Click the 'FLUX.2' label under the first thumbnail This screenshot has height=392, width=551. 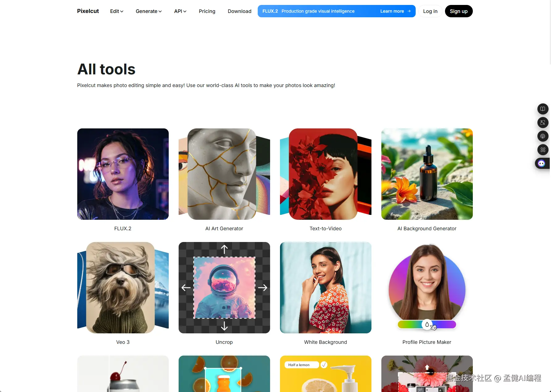(123, 228)
